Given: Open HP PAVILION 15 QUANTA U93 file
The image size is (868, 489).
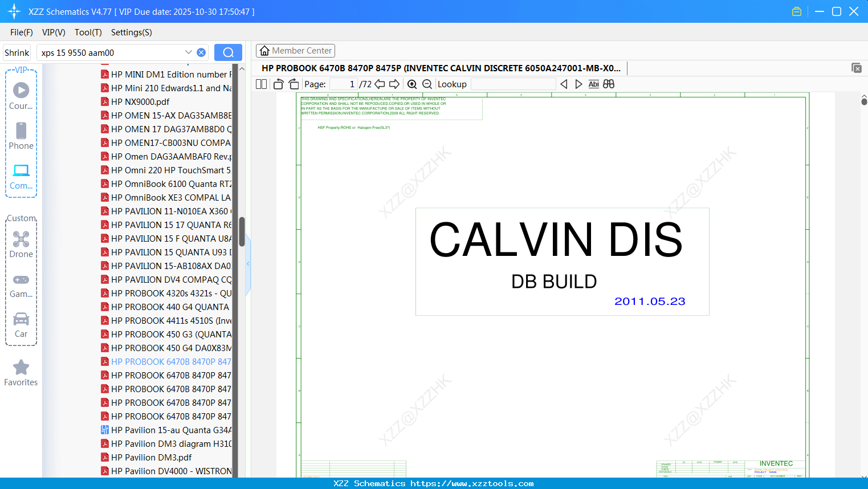Looking at the screenshot, I should click(x=166, y=252).
